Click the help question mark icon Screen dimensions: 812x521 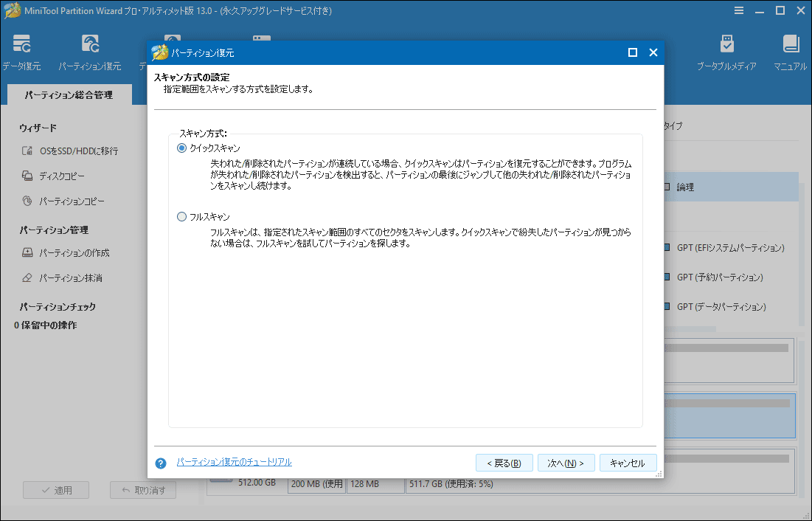click(161, 463)
